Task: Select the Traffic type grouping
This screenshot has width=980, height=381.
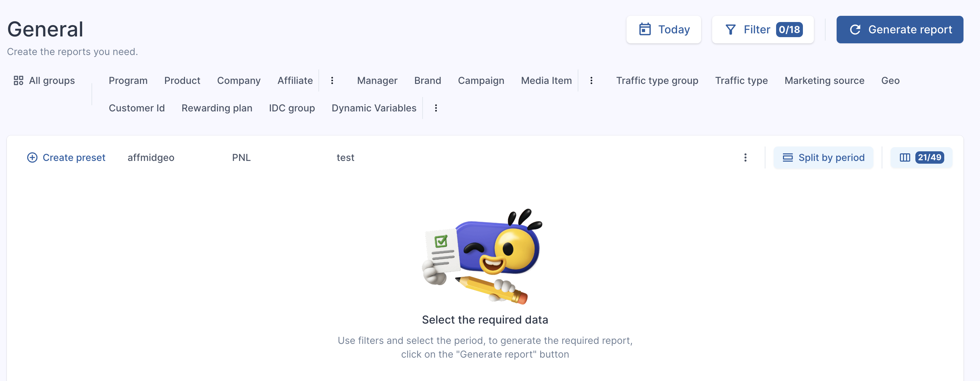Action: pyautogui.click(x=741, y=80)
